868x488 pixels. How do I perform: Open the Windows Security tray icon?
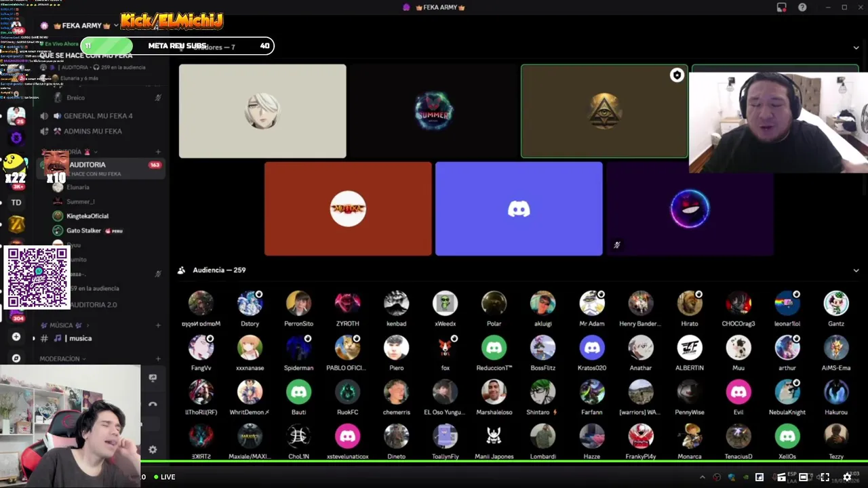coord(732,477)
